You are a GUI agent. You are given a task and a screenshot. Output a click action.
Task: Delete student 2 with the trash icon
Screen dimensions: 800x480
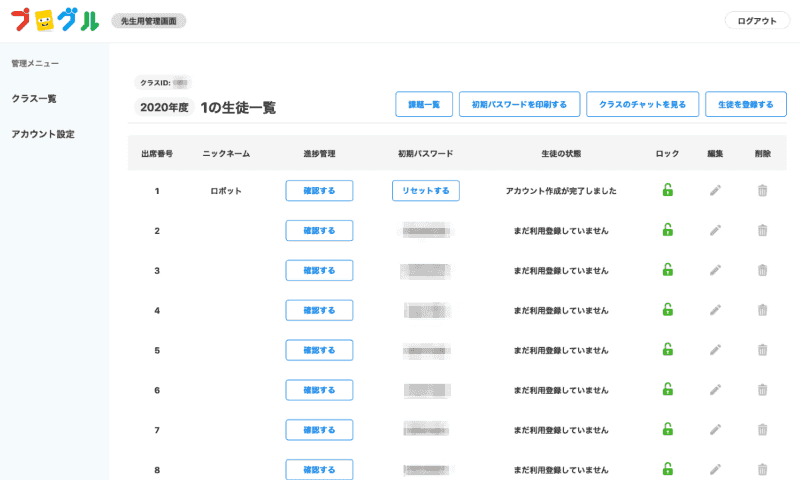point(762,231)
